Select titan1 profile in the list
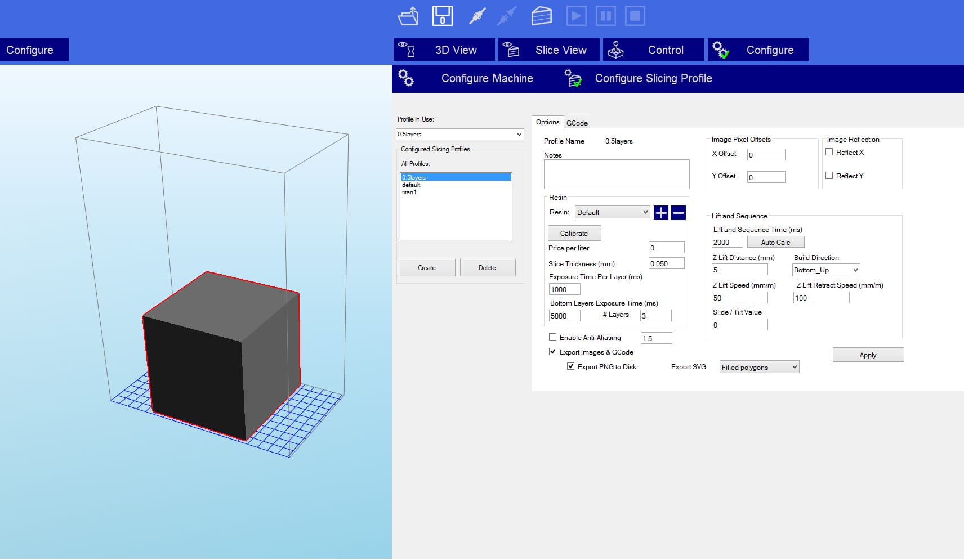The width and height of the screenshot is (964, 560). point(409,192)
